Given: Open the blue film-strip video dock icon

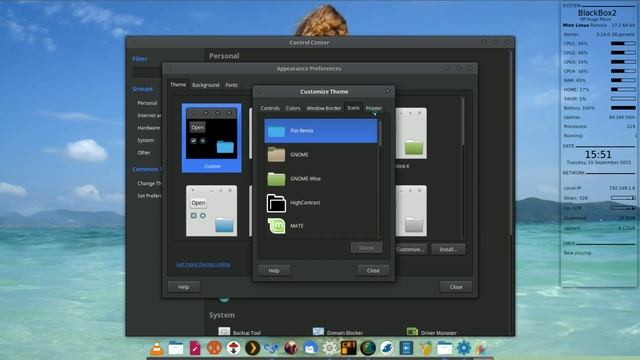Looking at the screenshot, I should (x=406, y=348).
